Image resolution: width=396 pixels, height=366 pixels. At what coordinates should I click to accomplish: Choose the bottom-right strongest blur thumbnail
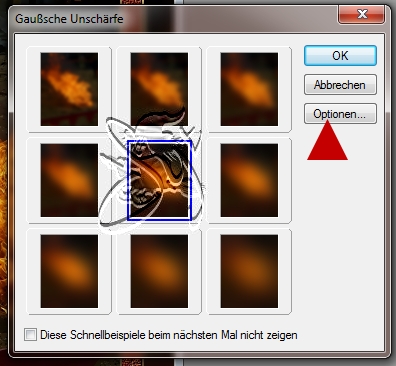click(249, 271)
